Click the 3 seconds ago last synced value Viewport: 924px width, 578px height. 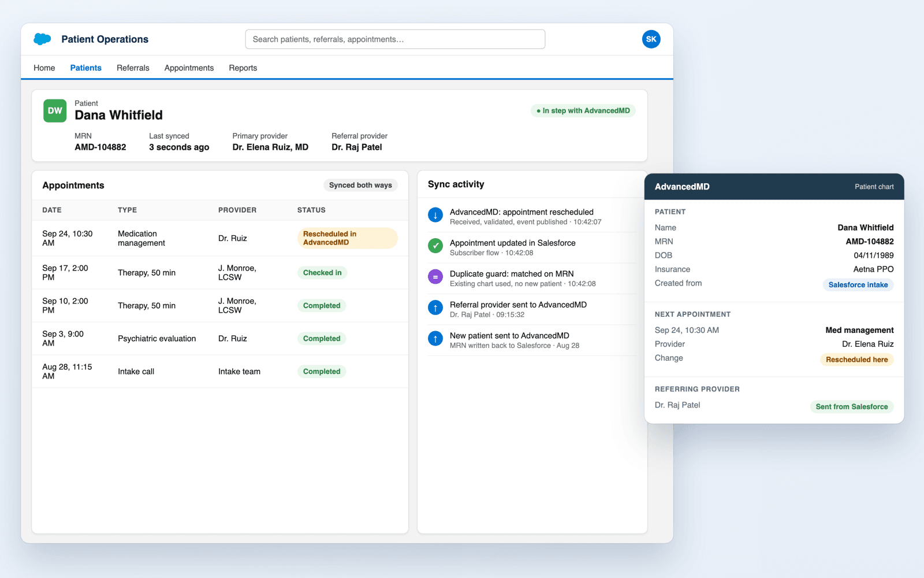pos(179,147)
